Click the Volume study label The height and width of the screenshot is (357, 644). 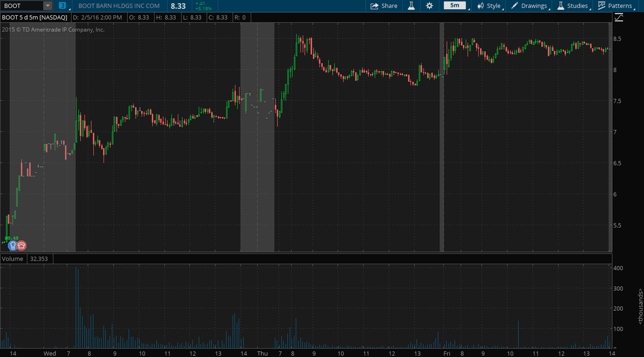click(x=12, y=259)
